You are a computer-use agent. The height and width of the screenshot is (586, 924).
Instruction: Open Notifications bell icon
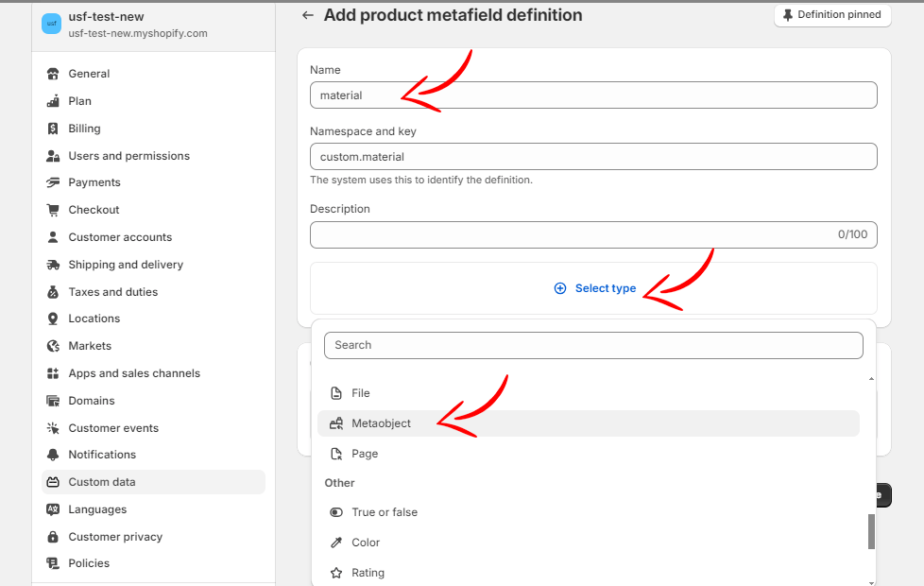[53, 455]
